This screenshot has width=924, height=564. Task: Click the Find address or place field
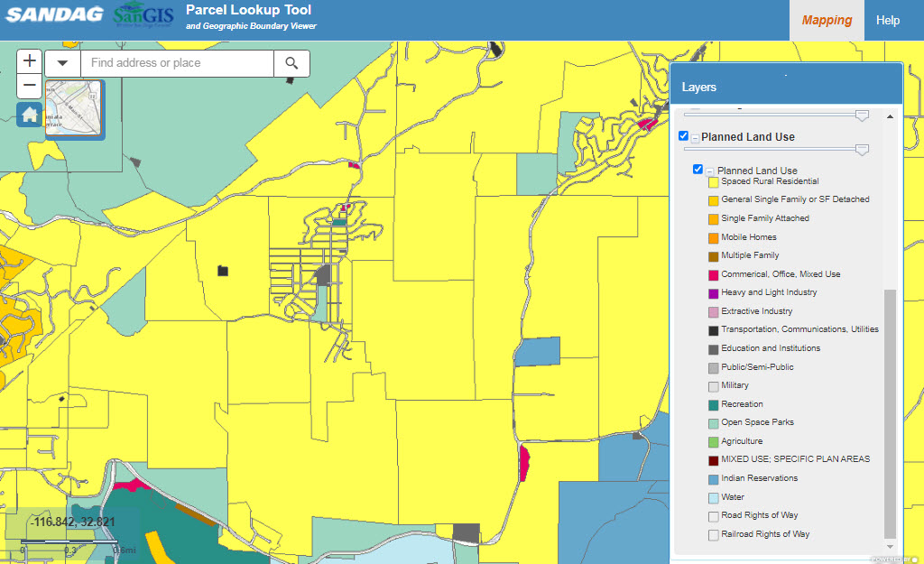(x=177, y=63)
